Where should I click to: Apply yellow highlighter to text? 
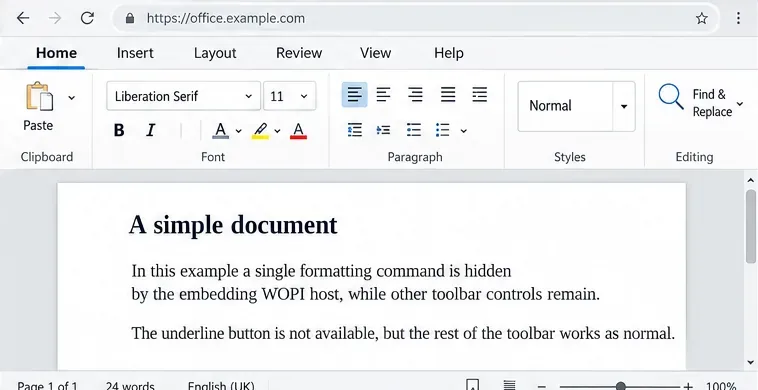tap(260, 130)
